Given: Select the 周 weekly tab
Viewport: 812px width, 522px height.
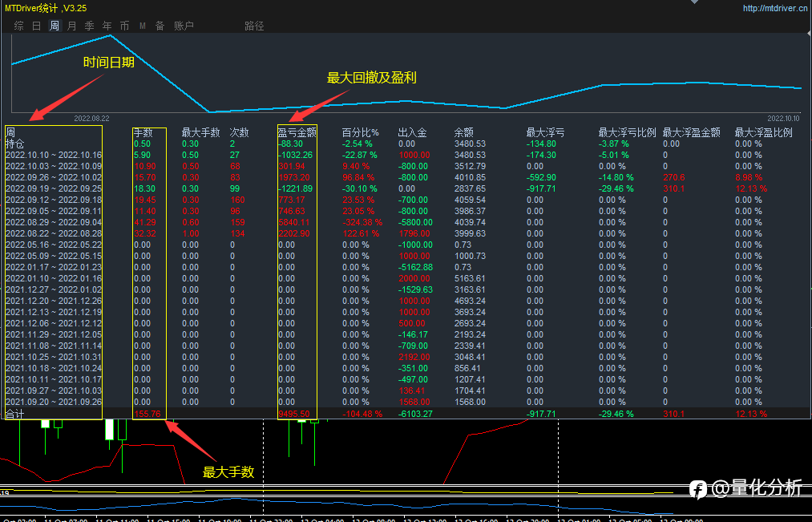Looking at the screenshot, I should pyautogui.click(x=54, y=26).
